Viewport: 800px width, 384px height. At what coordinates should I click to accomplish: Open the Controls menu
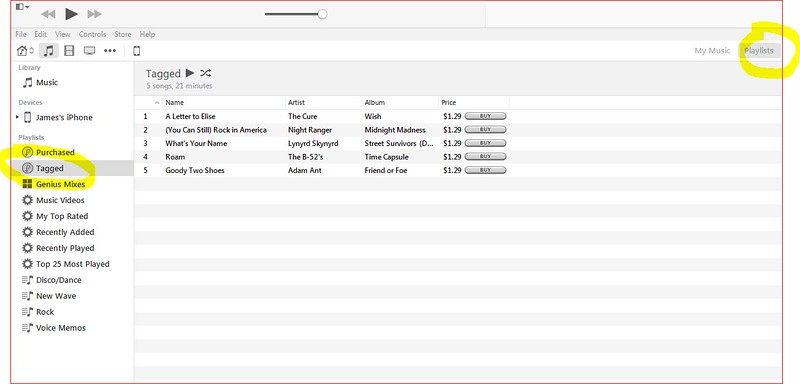(x=92, y=34)
